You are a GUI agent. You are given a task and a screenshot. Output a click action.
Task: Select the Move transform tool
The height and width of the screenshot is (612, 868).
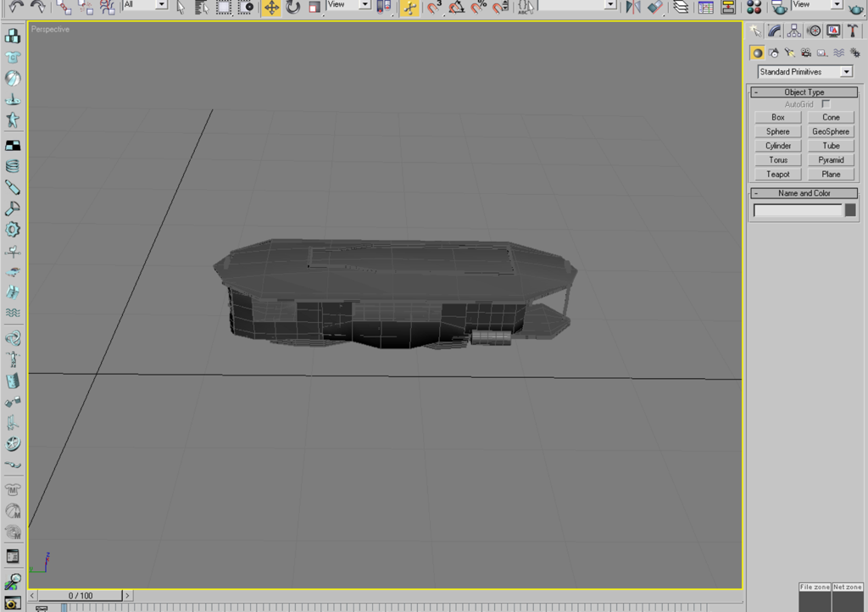(x=271, y=8)
